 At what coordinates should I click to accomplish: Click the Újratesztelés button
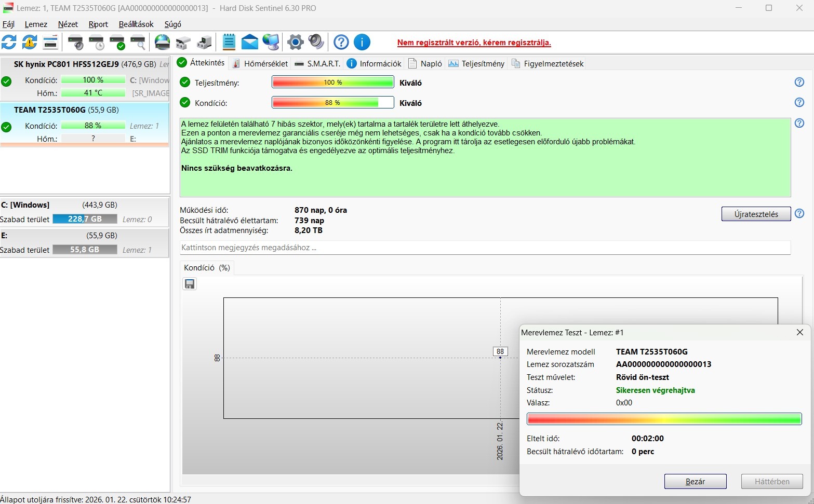click(x=756, y=214)
